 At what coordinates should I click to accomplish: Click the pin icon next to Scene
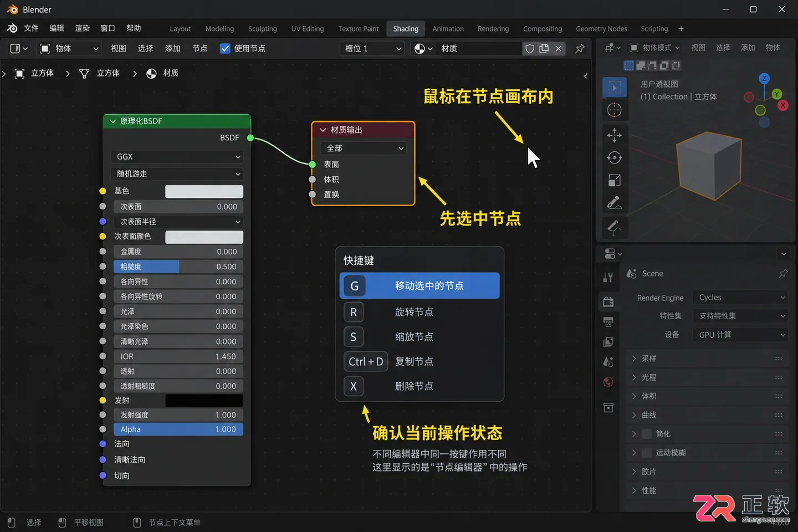pos(783,274)
